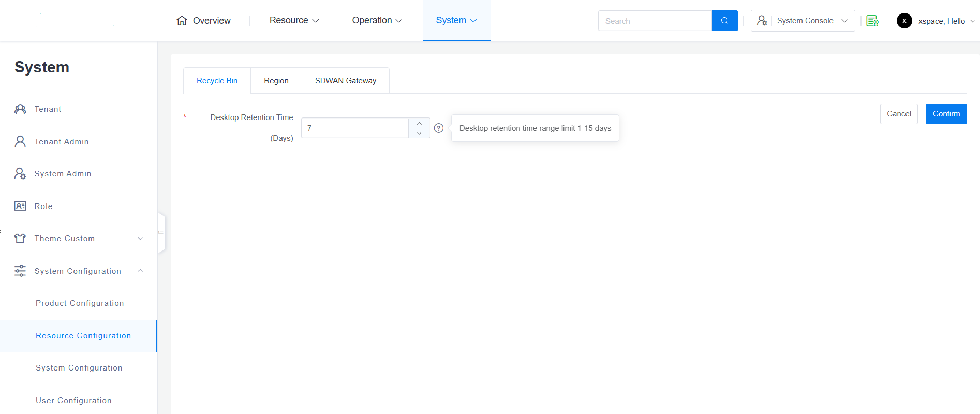Open Tenant Admin in the sidebar
Image resolution: width=980 pixels, height=414 pixels.
click(x=61, y=142)
